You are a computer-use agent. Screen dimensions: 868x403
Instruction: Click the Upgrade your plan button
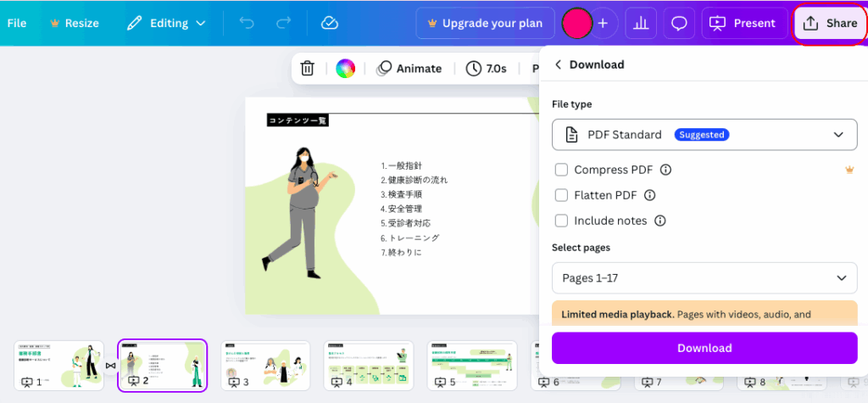484,23
